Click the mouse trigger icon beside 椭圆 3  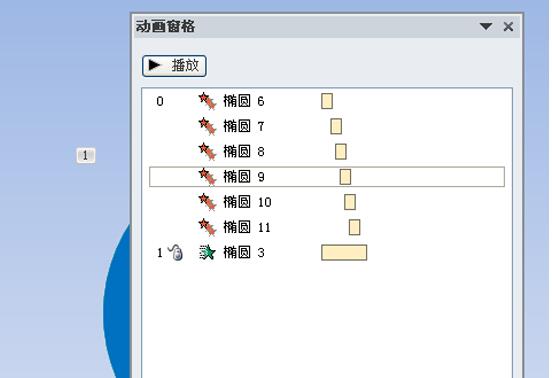click(176, 252)
